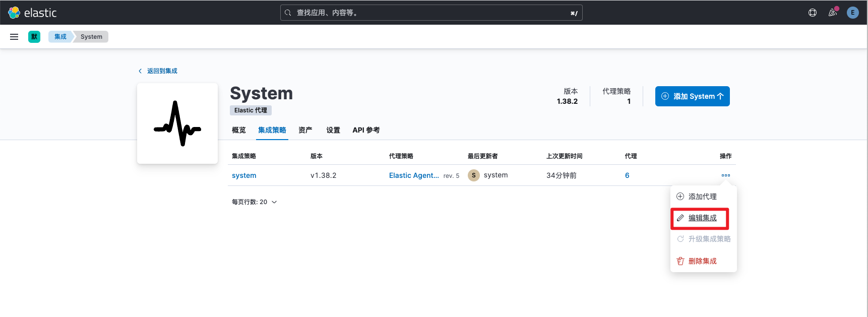Open the system integration policy link
Screen dimensions: 868x317
click(244, 175)
